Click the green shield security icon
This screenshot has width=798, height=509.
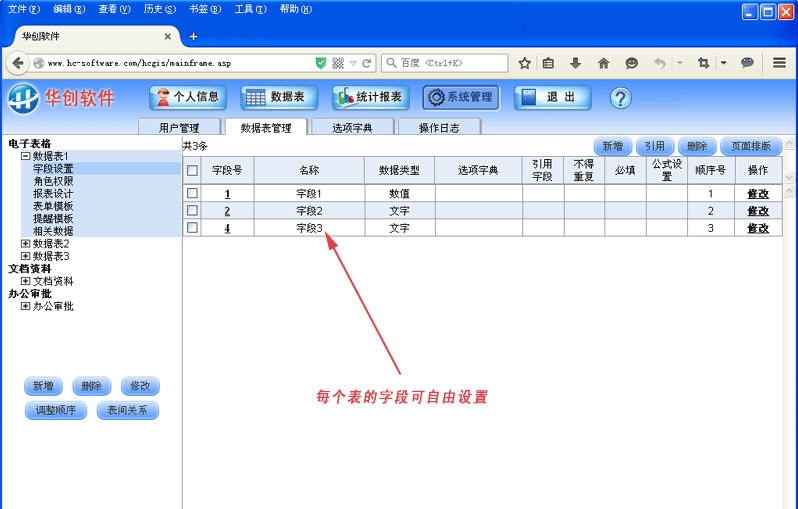point(321,63)
